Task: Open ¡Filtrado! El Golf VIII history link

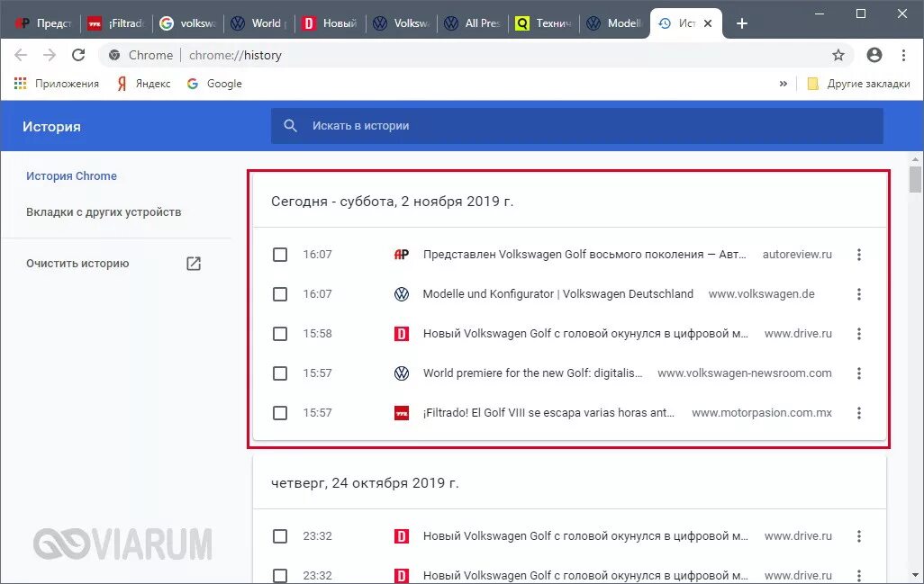Action: [548, 413]
